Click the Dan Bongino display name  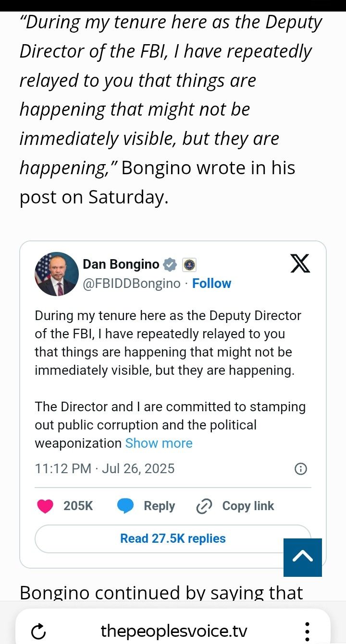coord(121,264)
